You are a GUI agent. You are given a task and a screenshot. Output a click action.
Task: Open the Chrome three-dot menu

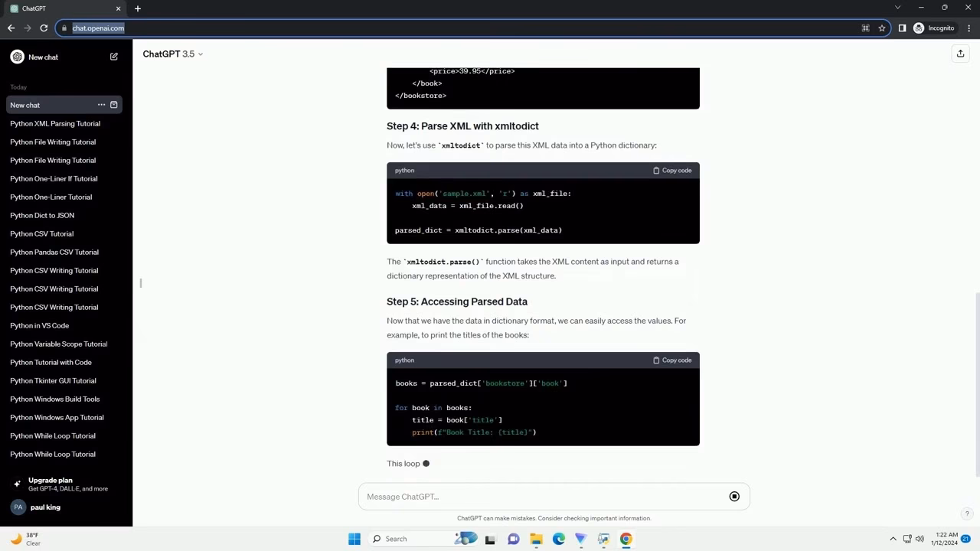click(x=968, y=28)
